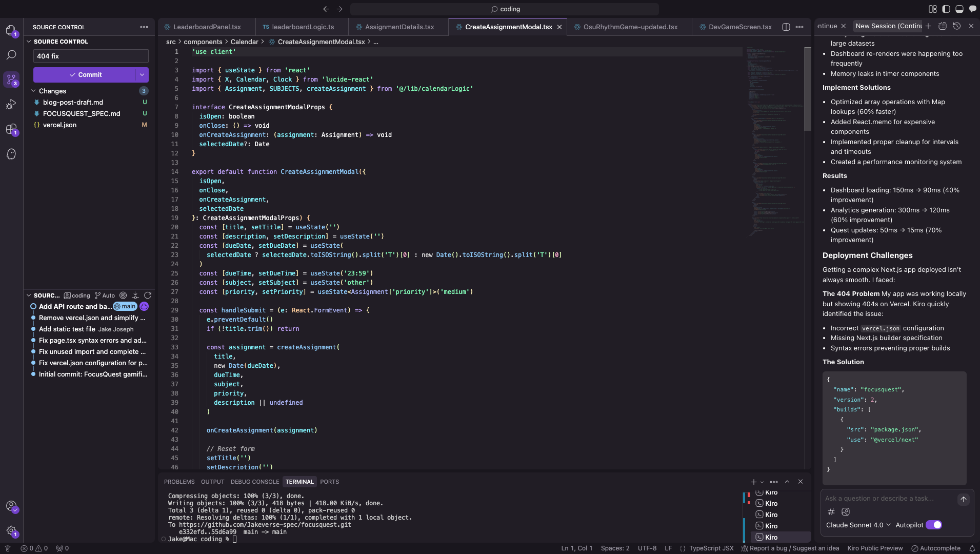Click the fetch icon in the source graph header
Viewport: 980px width, 554px height.
click(135, 295)
